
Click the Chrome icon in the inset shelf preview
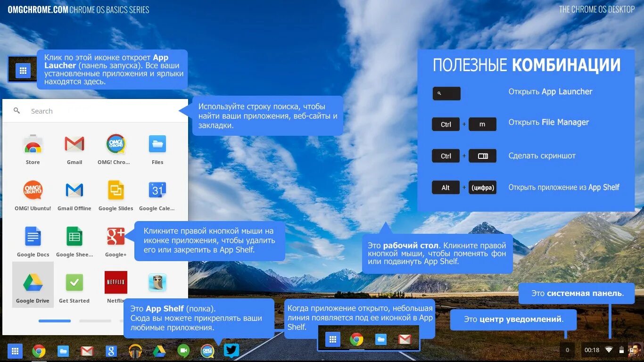pos(356,339)
